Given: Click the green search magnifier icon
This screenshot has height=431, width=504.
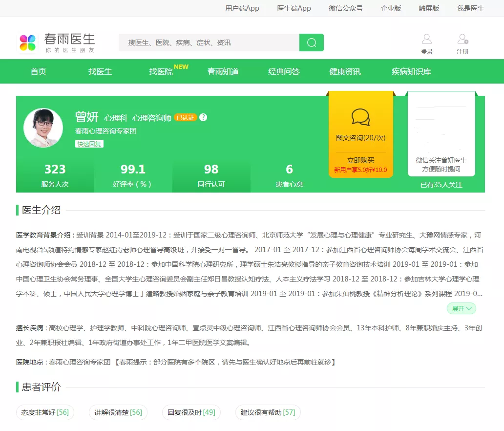Looking at the screenshot, I should coord(312,43).
